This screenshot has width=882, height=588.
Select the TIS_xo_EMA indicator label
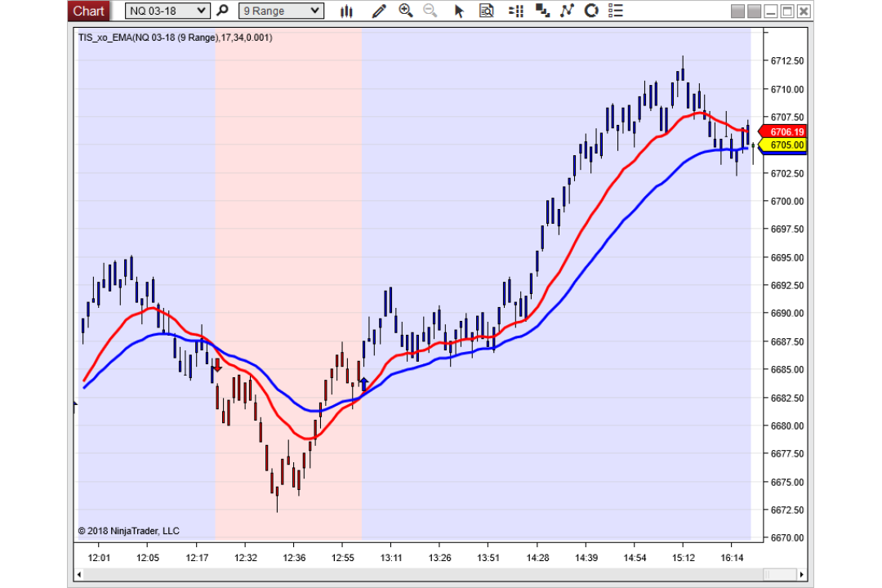tap(175, 38)
